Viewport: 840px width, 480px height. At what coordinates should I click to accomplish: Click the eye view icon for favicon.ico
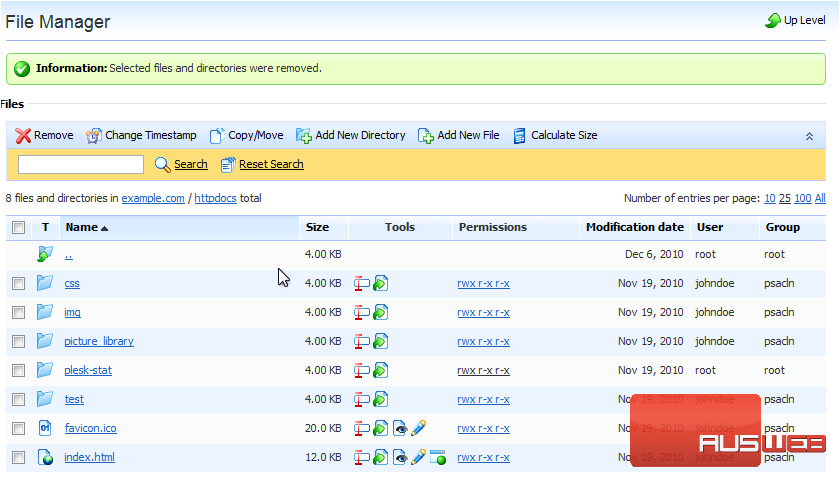click(x=400, y=428)
